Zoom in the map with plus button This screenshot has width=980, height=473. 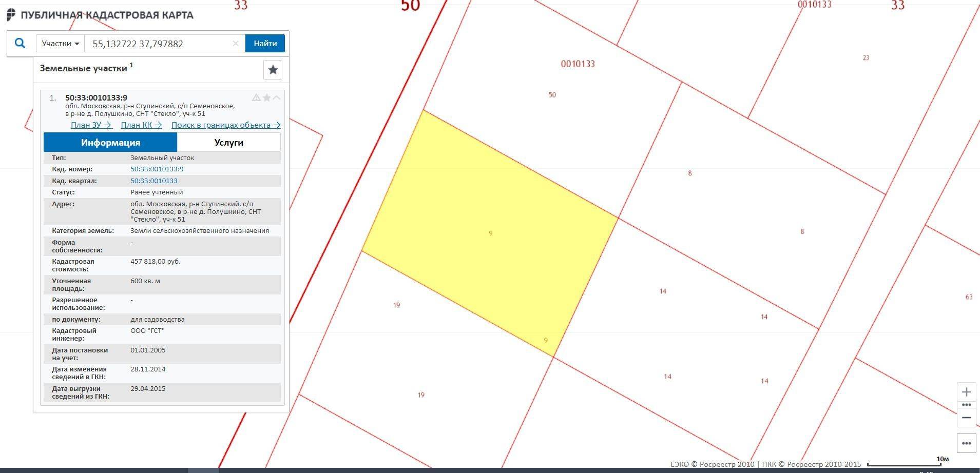point(966,392)
